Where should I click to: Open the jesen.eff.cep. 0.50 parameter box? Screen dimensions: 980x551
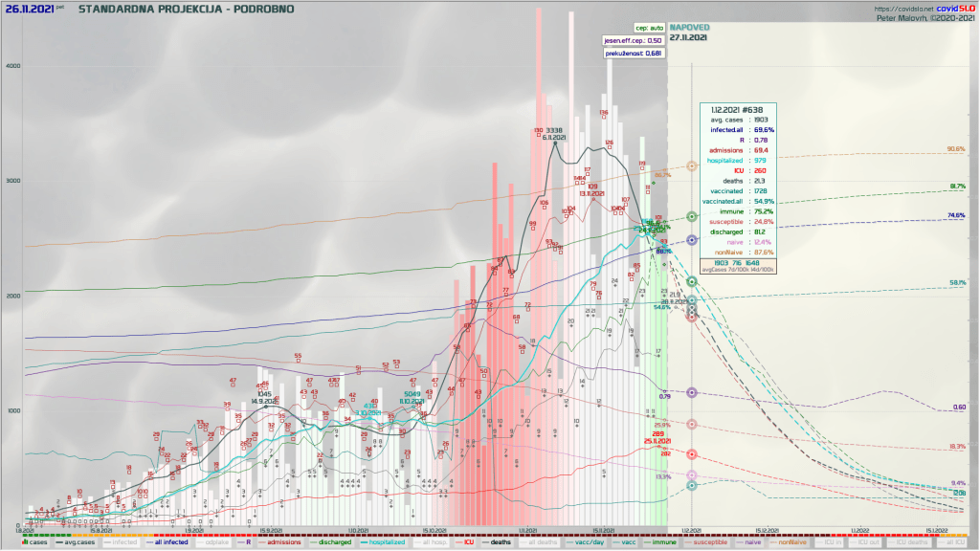632,40
